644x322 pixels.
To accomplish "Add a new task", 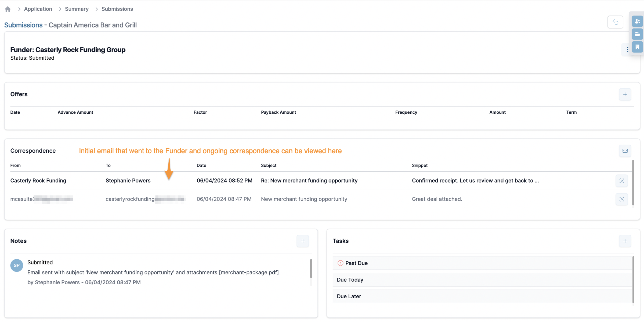I will click(x=625, y=241).
